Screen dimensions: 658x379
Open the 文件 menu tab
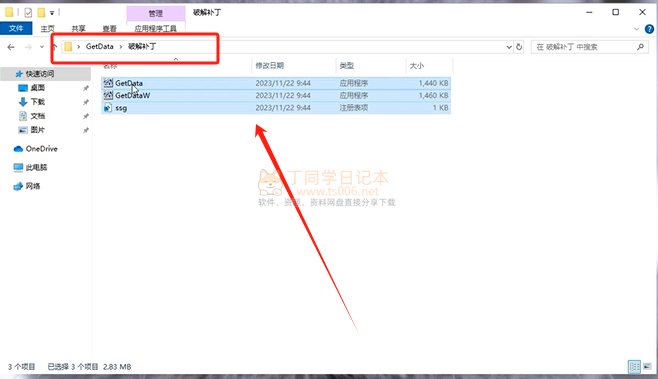click(16, 28)
